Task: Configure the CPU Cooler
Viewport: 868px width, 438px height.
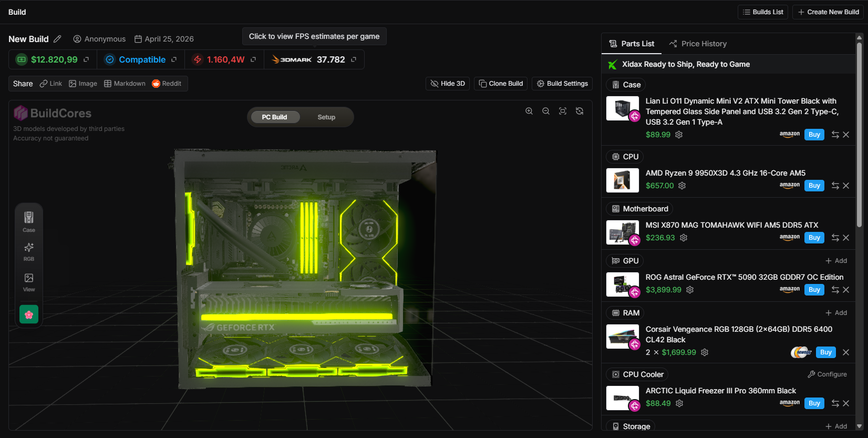Action: pyautogui.click(x=828, y=374)
